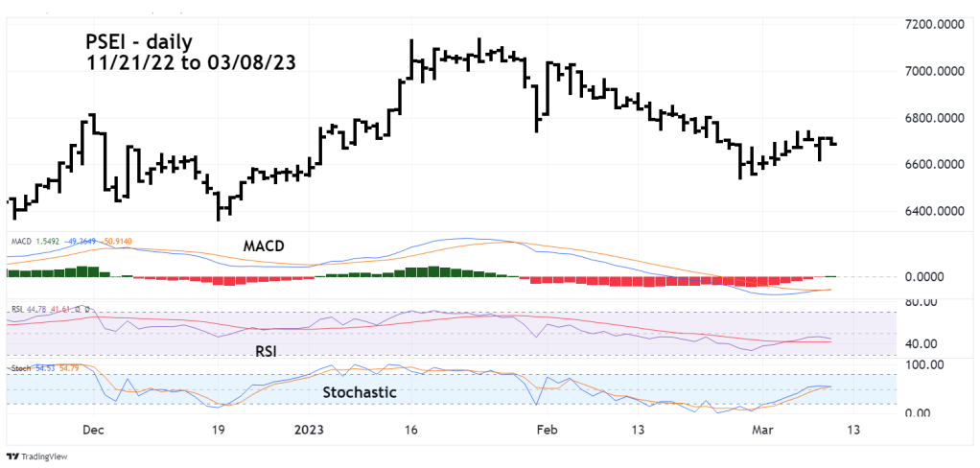
Task: Click the 19 date on time axis
Action: 219,431
